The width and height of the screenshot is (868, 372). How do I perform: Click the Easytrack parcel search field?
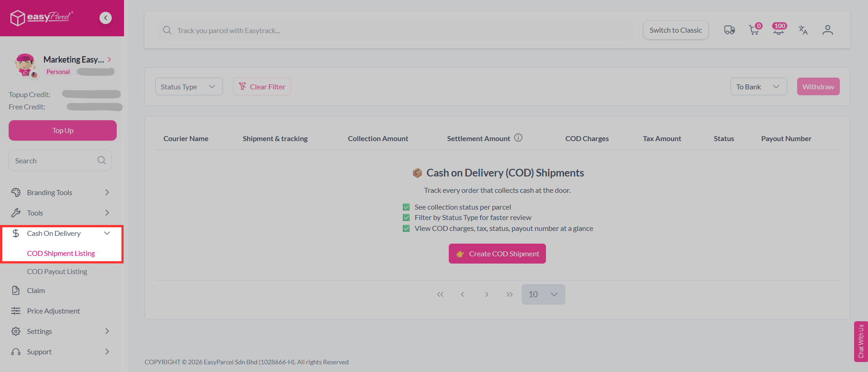coord(395,30)
